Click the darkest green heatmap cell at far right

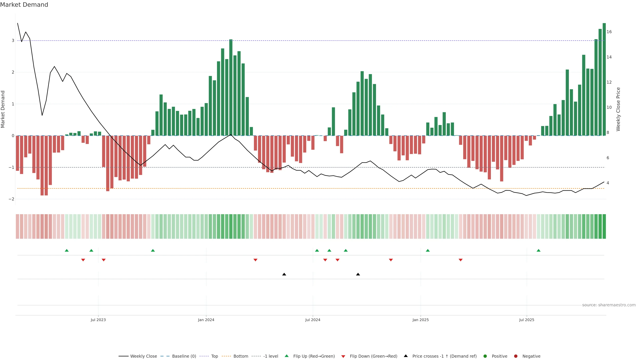pyautogui.click(x=604, y=226)
